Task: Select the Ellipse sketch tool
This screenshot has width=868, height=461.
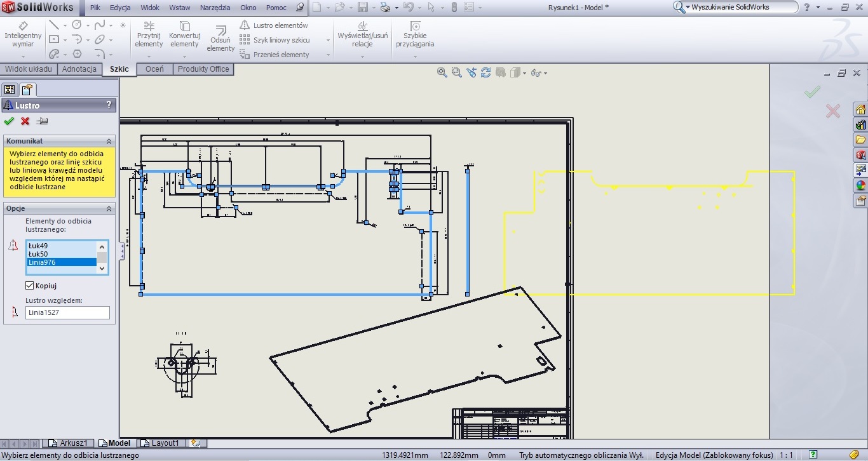Action: pos(100,39)
